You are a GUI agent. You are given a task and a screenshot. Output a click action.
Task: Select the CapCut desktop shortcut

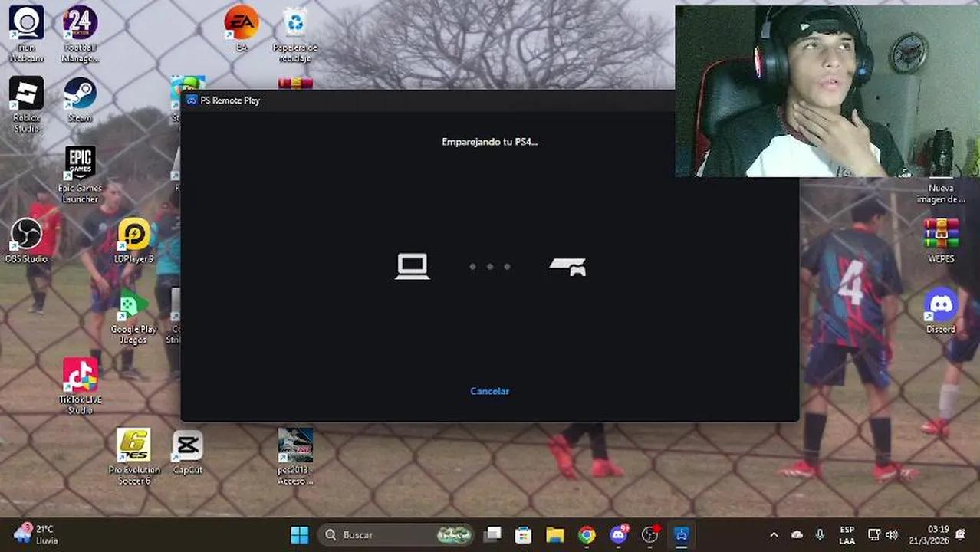click(187, 452)
